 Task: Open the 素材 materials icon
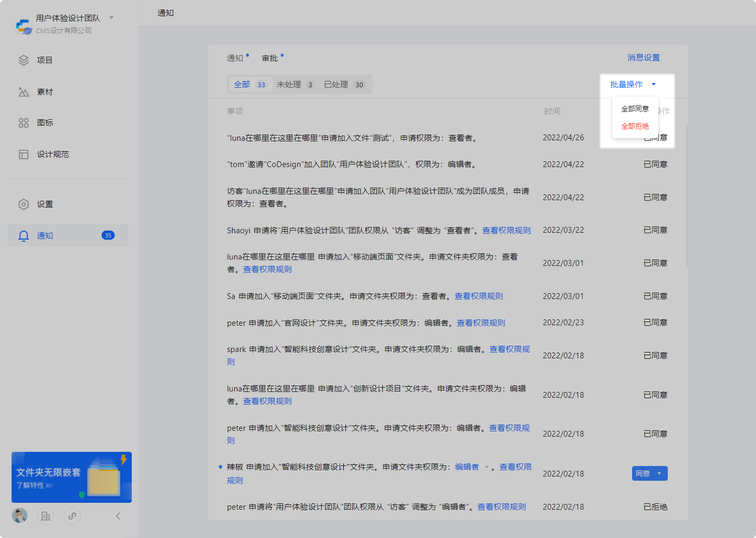click(24, 92)
